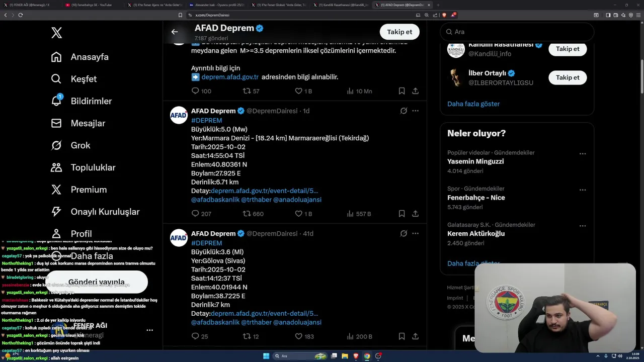Open Detay link in the Marmara Denizi post
This screenshot has height=362, width=644.
click(264, 191)
